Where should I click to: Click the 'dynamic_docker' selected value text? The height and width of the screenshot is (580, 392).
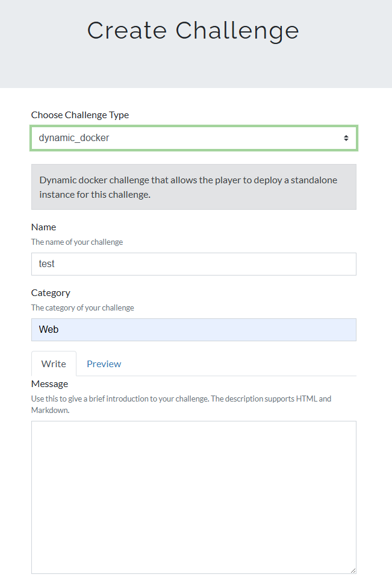(74, 138)
